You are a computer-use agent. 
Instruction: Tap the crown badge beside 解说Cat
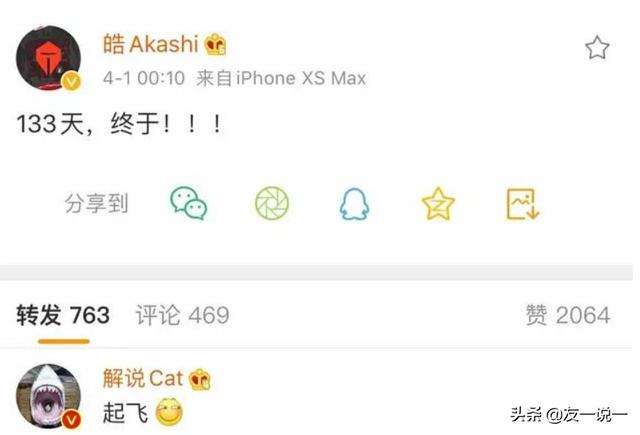point(200,379)
